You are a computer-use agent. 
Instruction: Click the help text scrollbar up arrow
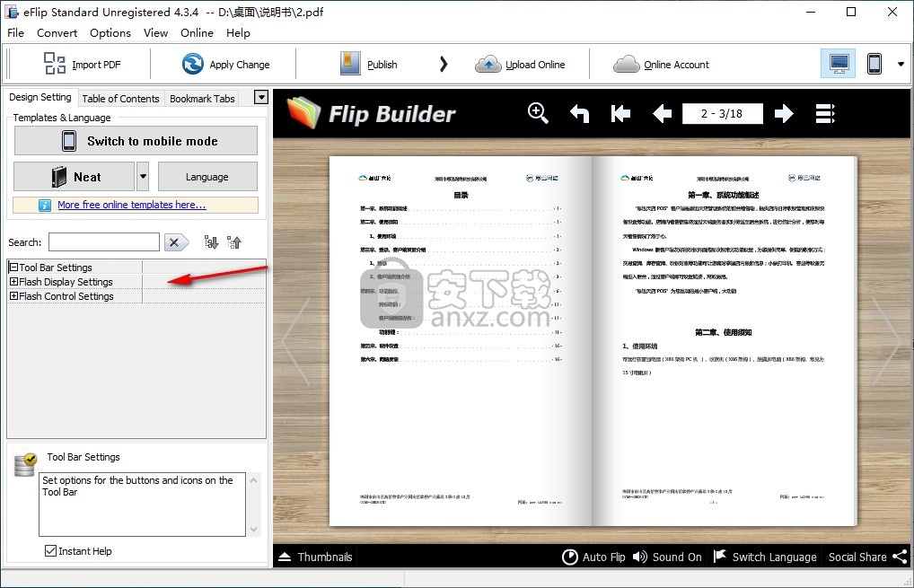(253, 480)
